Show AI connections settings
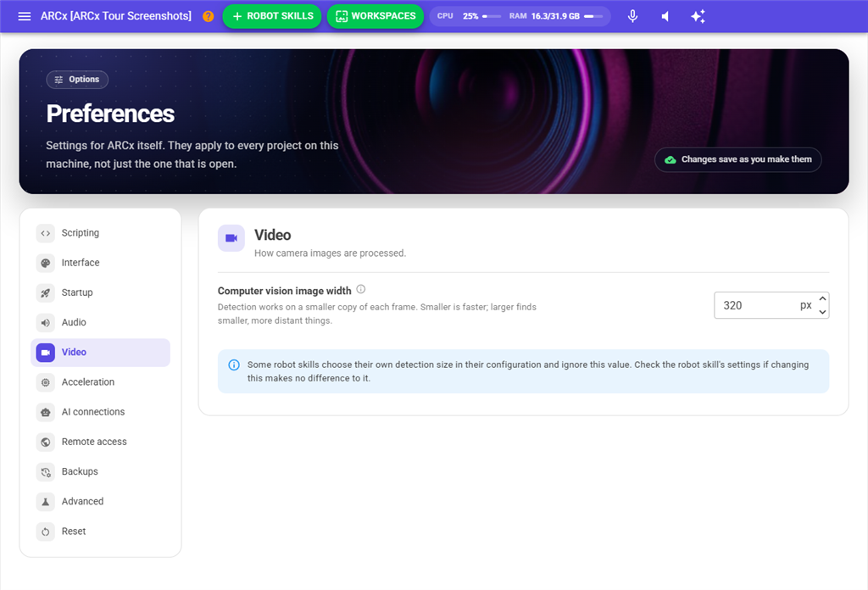This screenshot has height=590, width=868. coord(100,412)
